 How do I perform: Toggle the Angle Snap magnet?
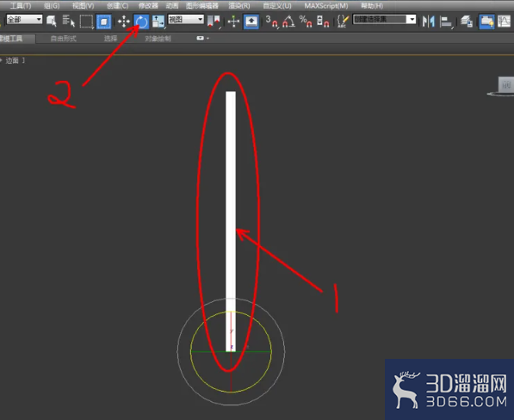click(288, 22)
